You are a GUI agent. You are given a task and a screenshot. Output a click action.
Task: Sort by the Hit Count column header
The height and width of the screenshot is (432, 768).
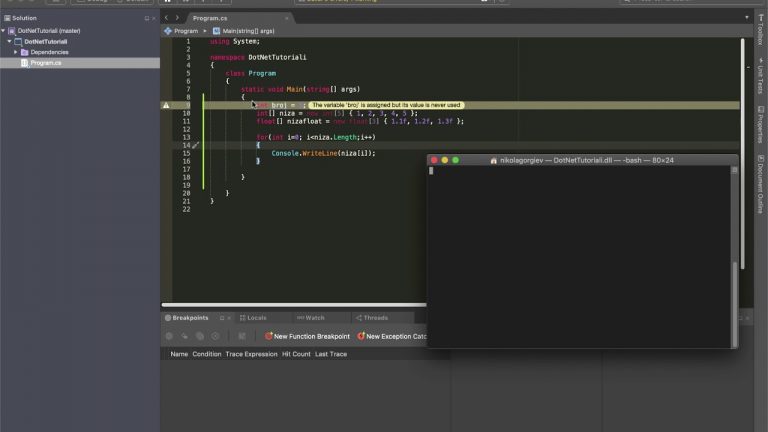tap(296, 354)
